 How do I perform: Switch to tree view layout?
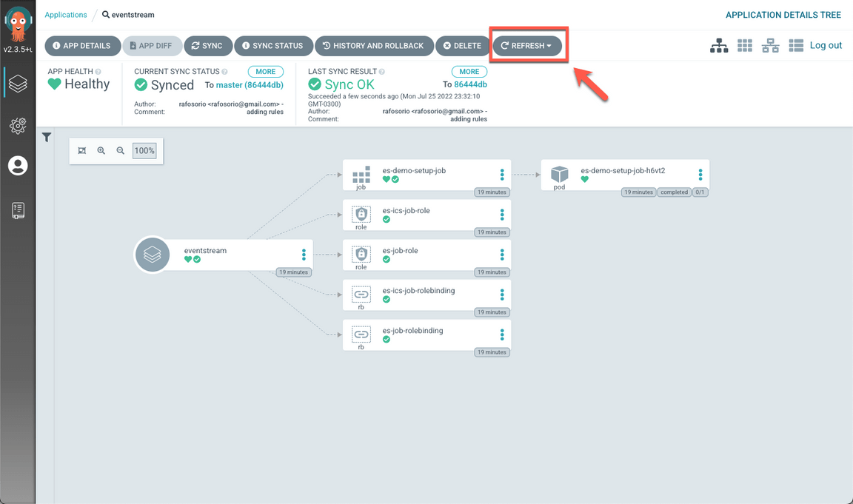point(719,46)
